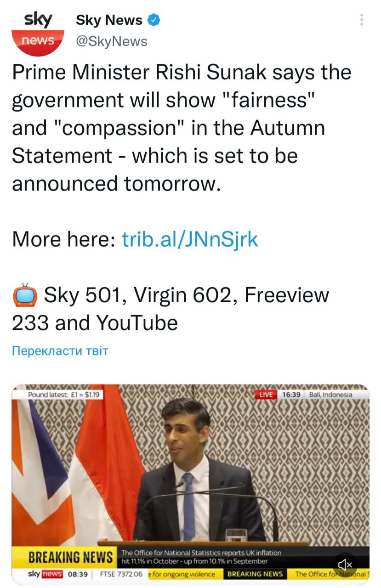Click the blue verified checkmark badge
Viewport: 381px width, 588px height.
(x=154, y=20)
